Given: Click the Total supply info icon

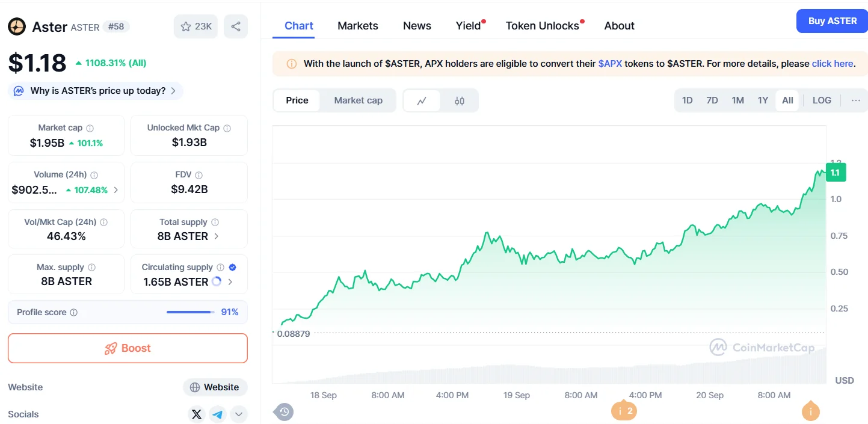Looking at the screenshot, I should pyautogui.click(x=215, y=223).
